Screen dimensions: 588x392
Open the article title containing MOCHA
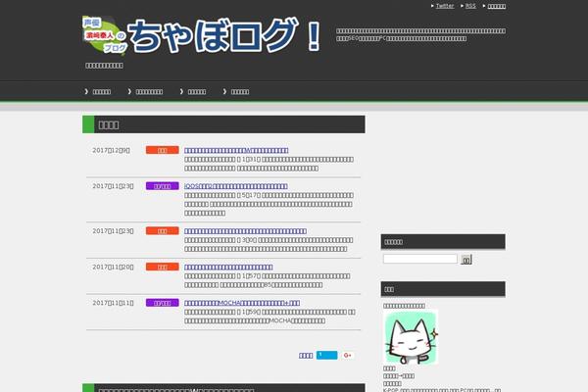242,303
